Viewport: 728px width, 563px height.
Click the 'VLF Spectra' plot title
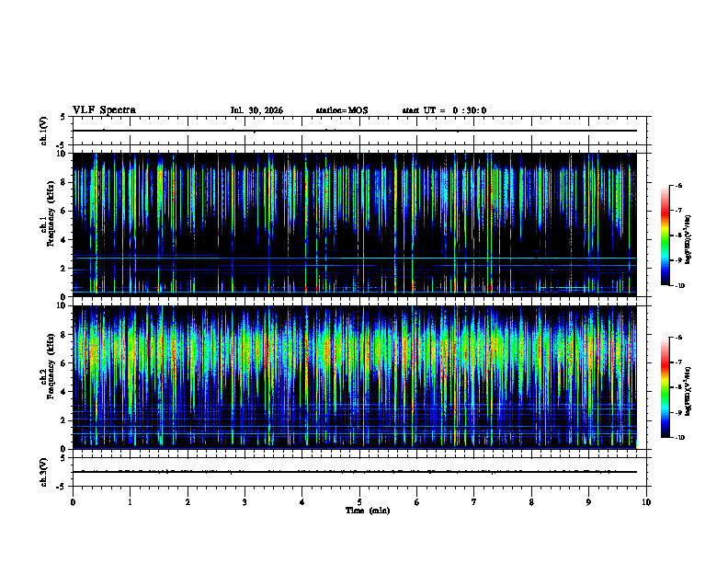click(104, 109)
